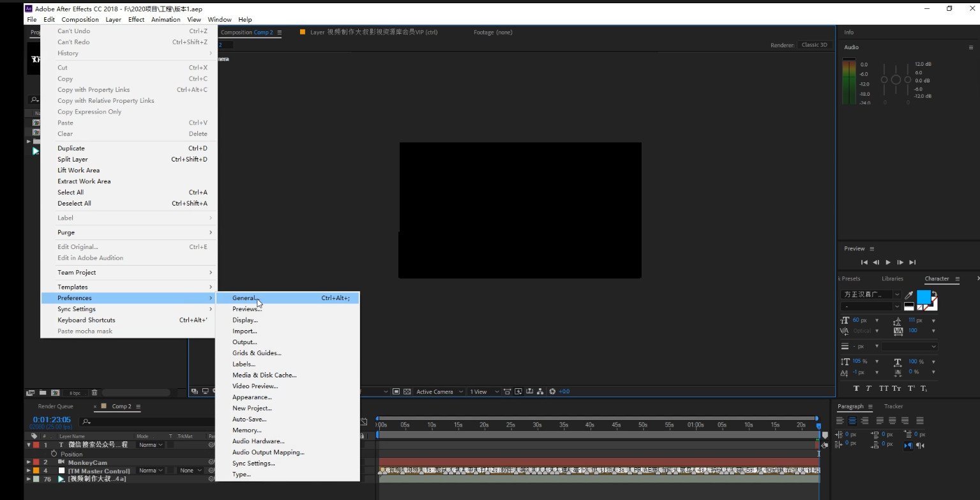Click the blue fill color swatch
The width and height of the screenshot is (980, 500).
pyautogui.click(x=923, y=297)
